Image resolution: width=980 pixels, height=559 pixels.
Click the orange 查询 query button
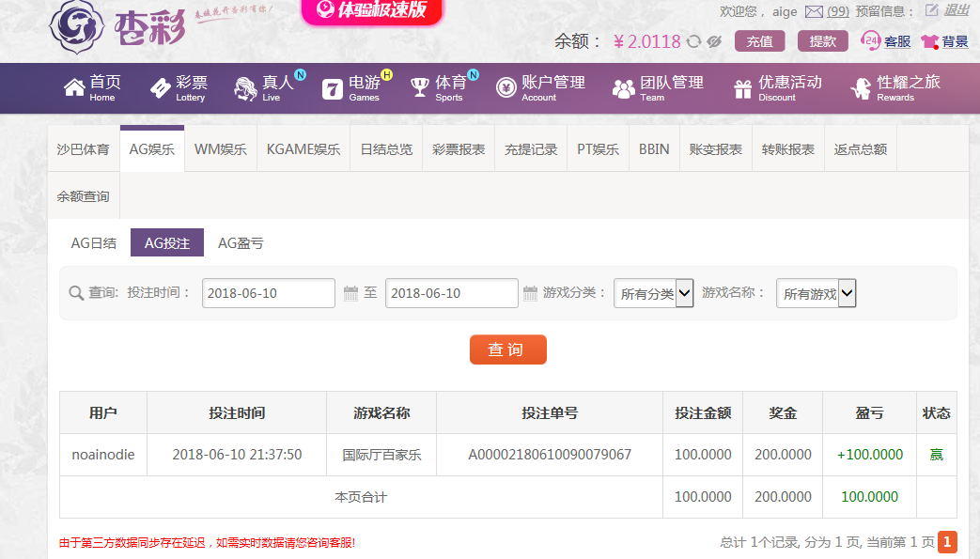click(x=508, y=349)
